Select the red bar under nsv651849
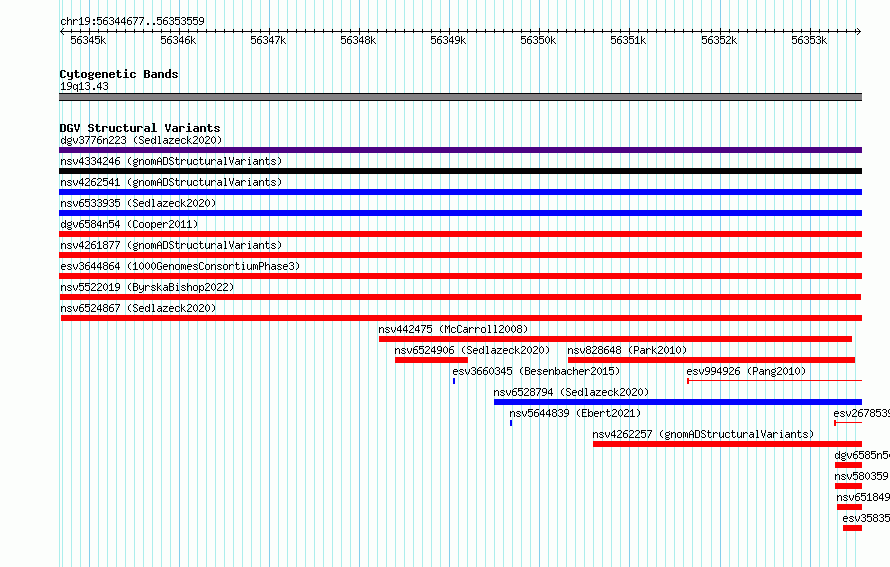 (850, 507)
